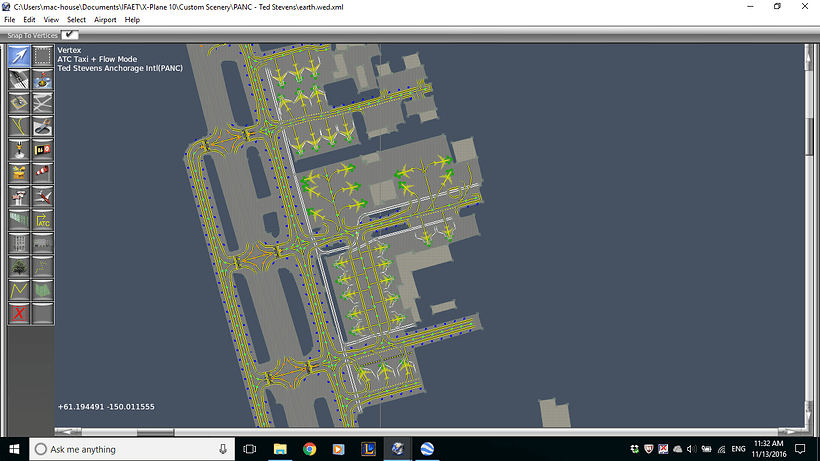The image size is (820, 461).
Task: Toggle the Snap To Vertices checkbox
Action: pos(70,35)
